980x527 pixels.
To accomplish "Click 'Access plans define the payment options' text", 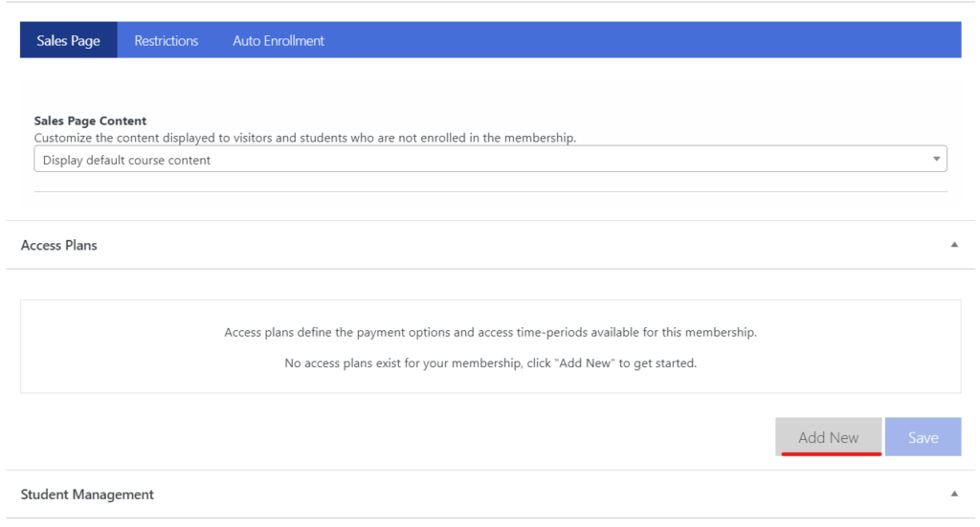I will coord(490,332).
